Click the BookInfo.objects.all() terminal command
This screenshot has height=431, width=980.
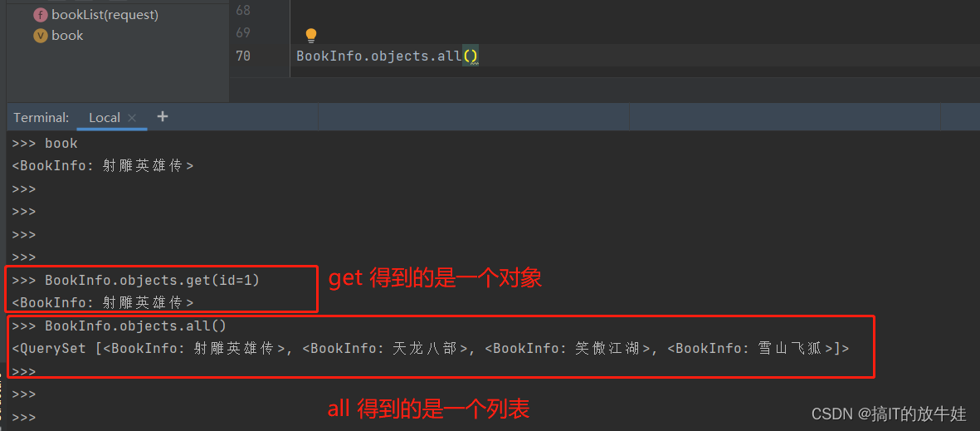click(x=135, y=326)
